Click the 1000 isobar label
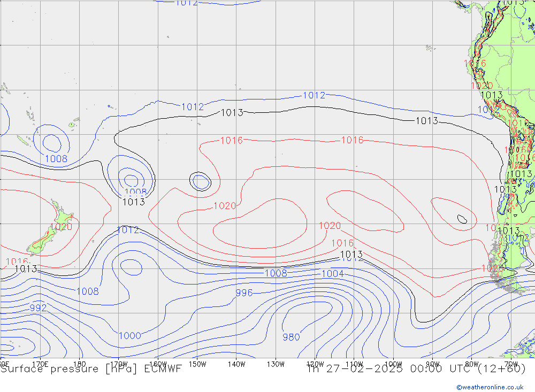 tap(130, 336)
